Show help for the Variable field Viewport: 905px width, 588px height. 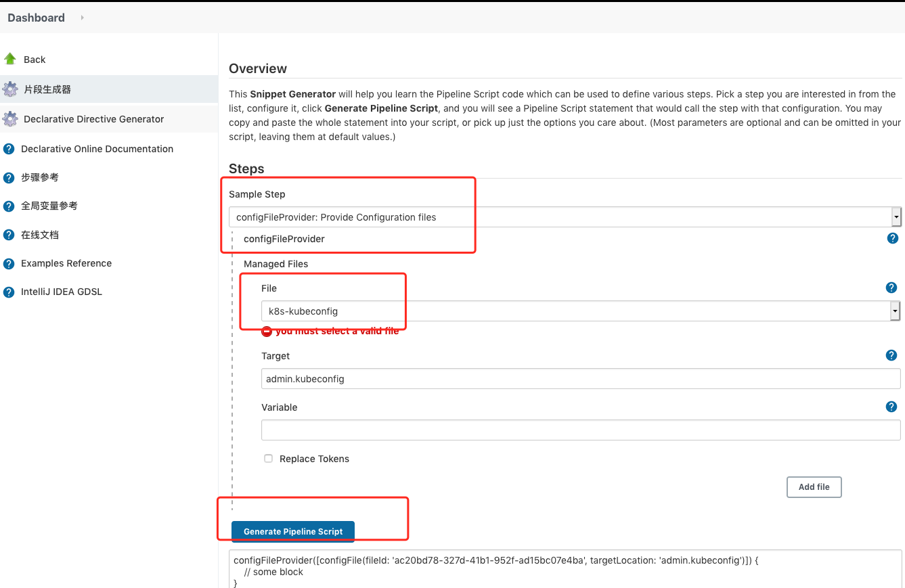(891, 407)
